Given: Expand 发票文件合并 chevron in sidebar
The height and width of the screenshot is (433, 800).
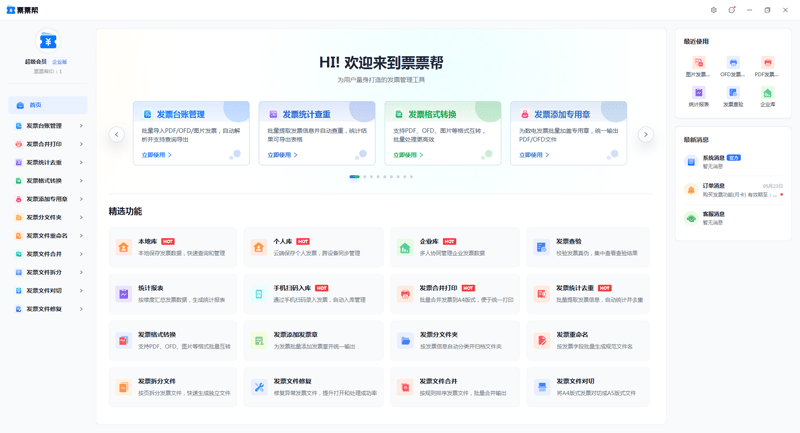Looking at the screenshot, I should click(x=81, y=254).
